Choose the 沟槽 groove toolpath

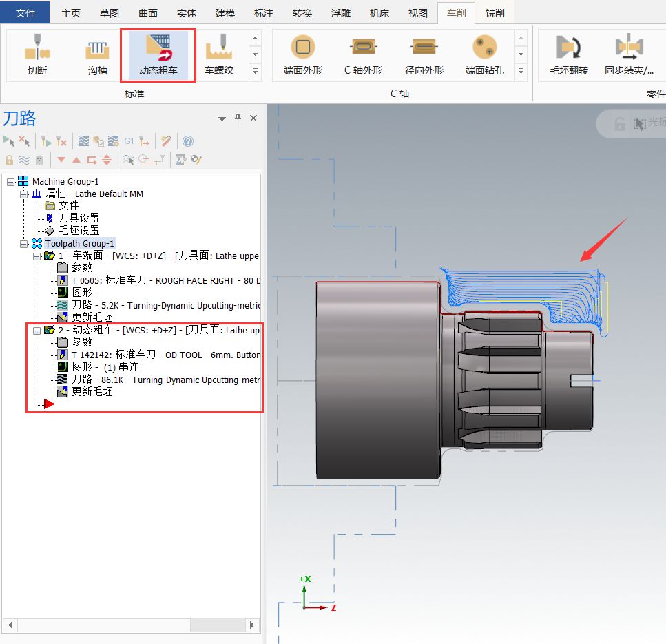coord(98,54)
